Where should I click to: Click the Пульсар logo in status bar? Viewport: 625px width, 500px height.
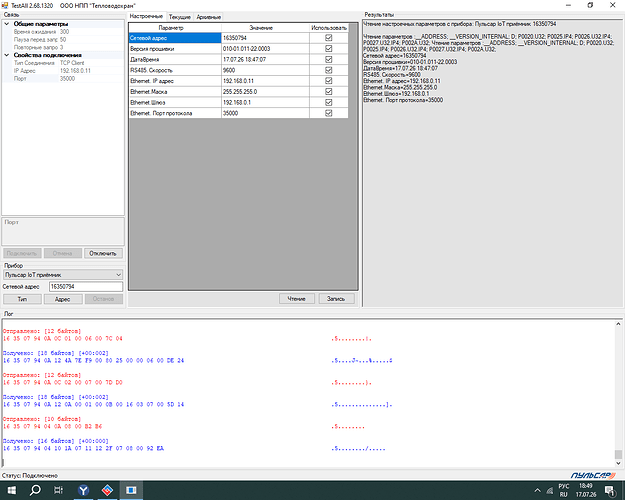point(593,475)
